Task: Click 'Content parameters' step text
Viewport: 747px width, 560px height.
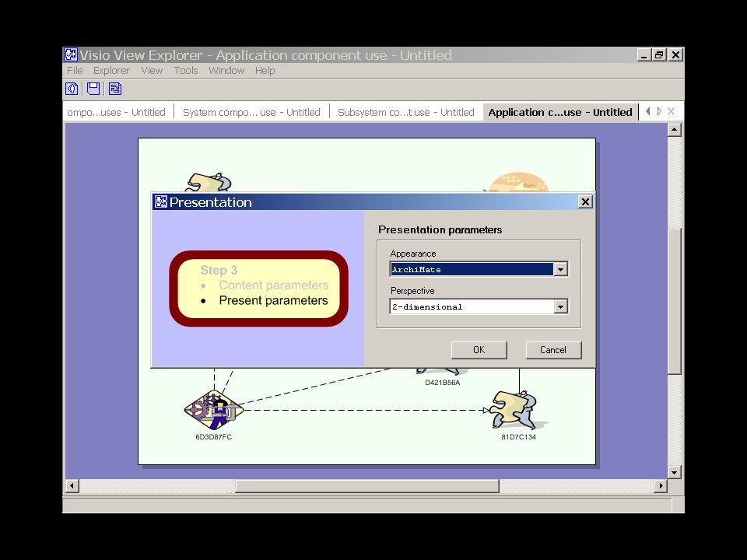Action: click(x=274, y=285)
